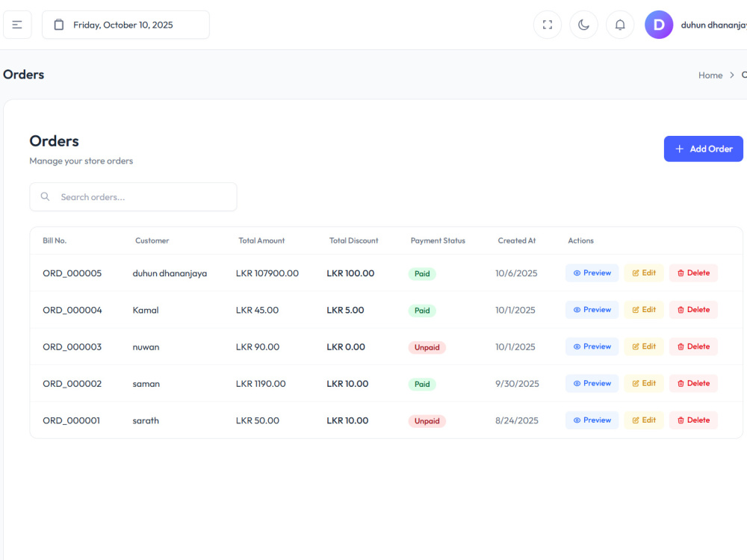Image resolution: width=747 pixels, height=560 pixels.
Task: Select bill number ORD_000005
Action: click(72, 273)
